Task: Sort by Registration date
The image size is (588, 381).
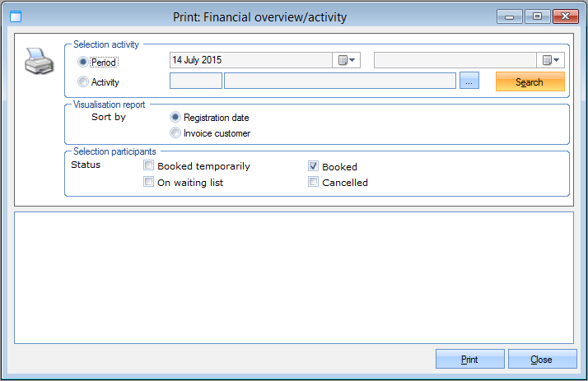Action: [175, 117]
